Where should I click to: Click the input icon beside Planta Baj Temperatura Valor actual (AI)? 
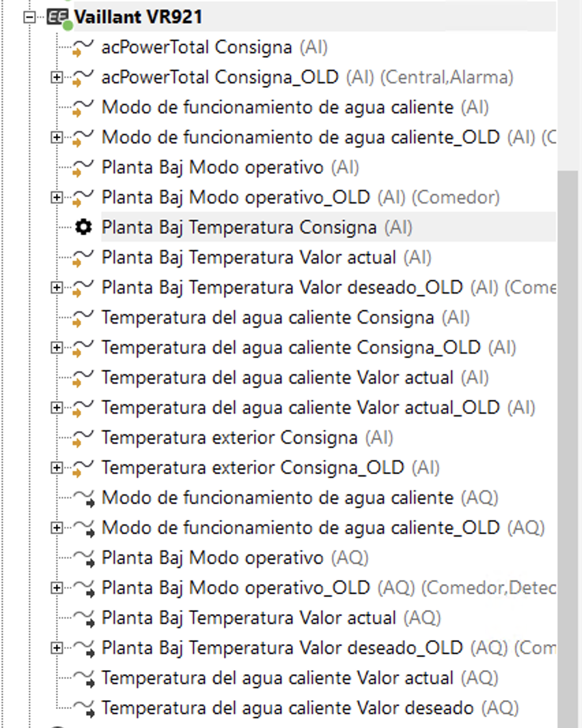click(x=83, y=258)
